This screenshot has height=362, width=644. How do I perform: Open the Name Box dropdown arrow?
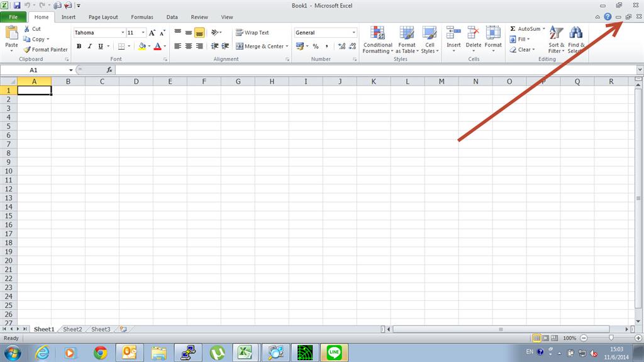tap(70, 70)
